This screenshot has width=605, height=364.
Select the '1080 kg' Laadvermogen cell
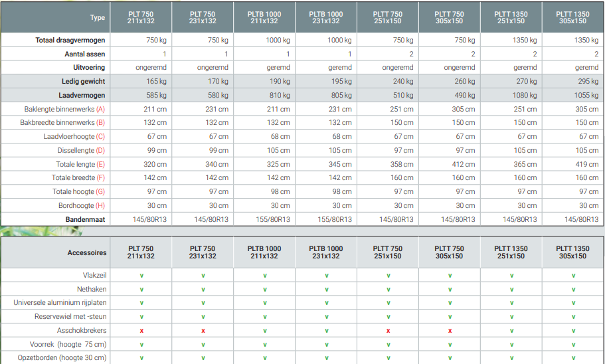pyautogui.click(x=525, y=96)
